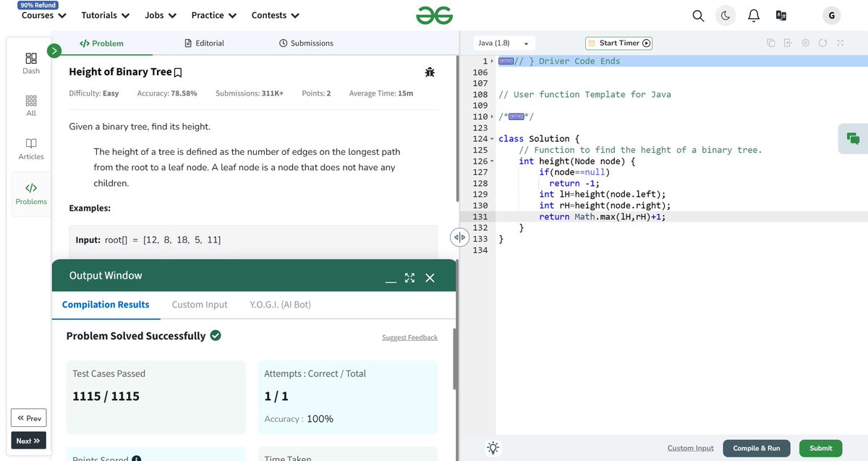Open the Java (1.8) language dropdown
868x461 pixels.
point(503,43)
